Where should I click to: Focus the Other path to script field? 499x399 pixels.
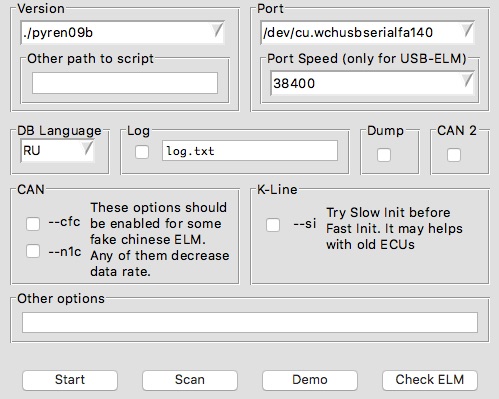(125, 83)
